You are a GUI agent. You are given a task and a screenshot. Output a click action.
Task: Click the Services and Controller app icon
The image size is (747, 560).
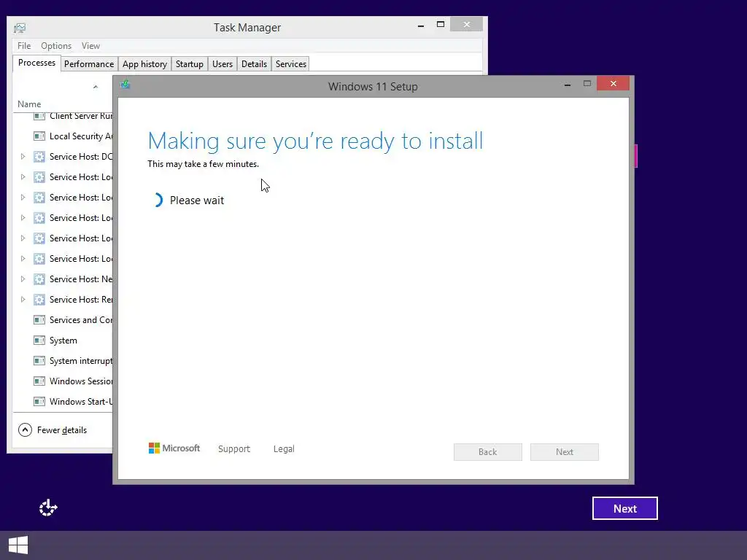39,320
